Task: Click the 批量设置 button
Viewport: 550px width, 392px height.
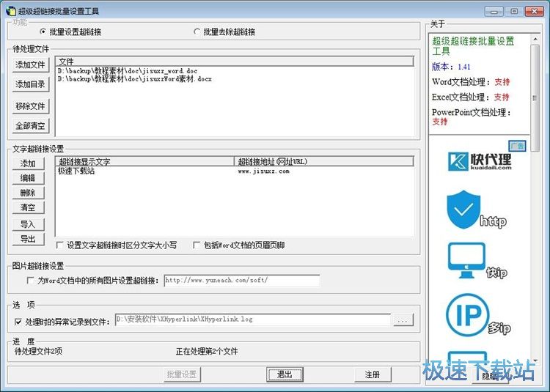Action: (182, 374)
